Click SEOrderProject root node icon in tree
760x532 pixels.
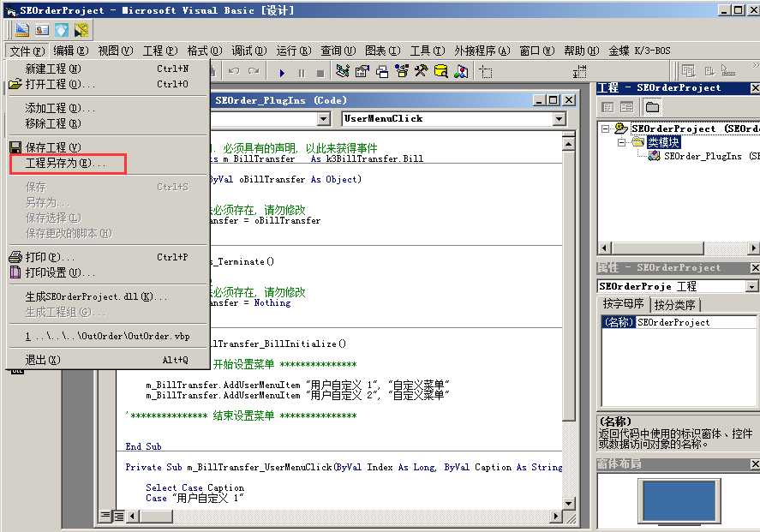(621, 129)
